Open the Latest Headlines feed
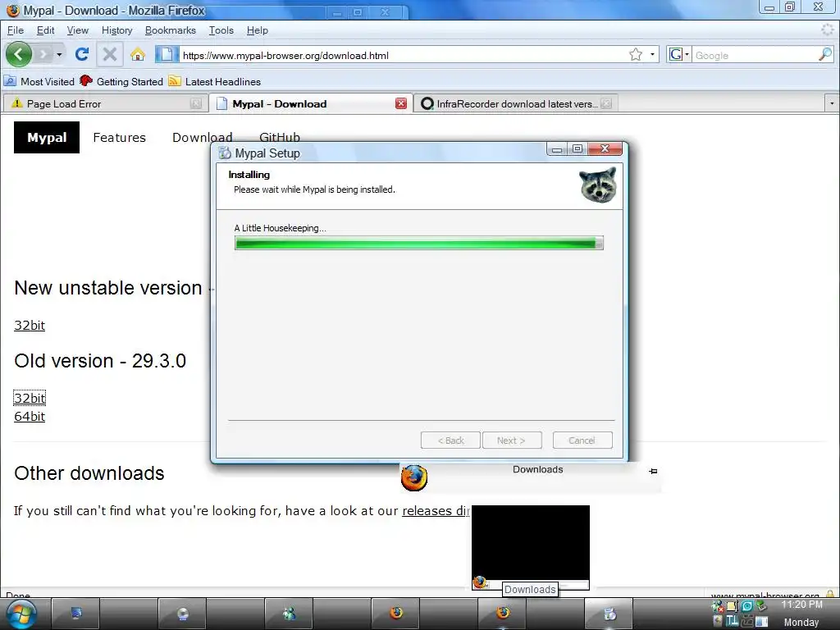 [x=215, y=81]
